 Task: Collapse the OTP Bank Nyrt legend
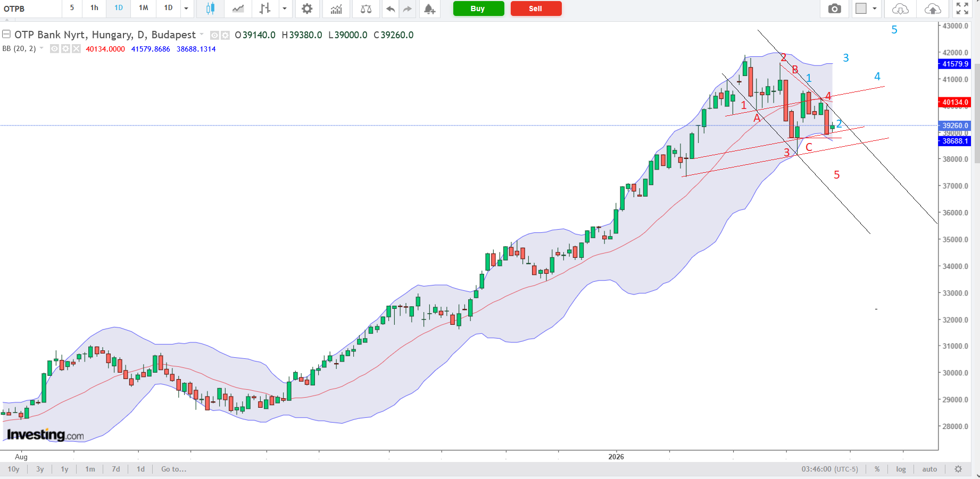6,35
